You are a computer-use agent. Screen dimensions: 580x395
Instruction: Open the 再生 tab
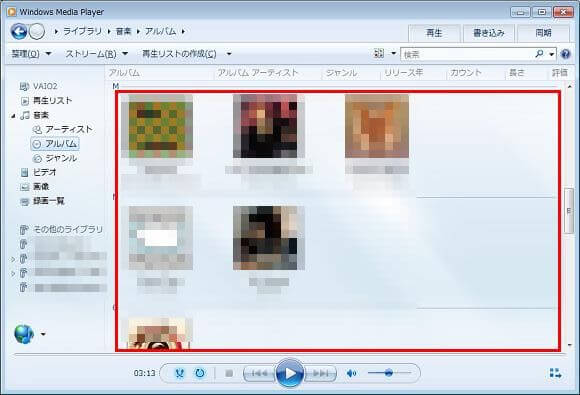(434, 33)
